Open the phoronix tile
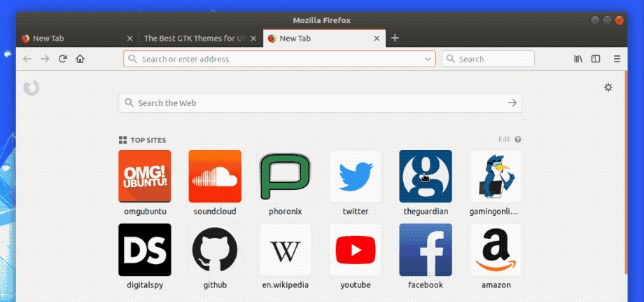This screenshot has height=302, width=644. [286, 177]
